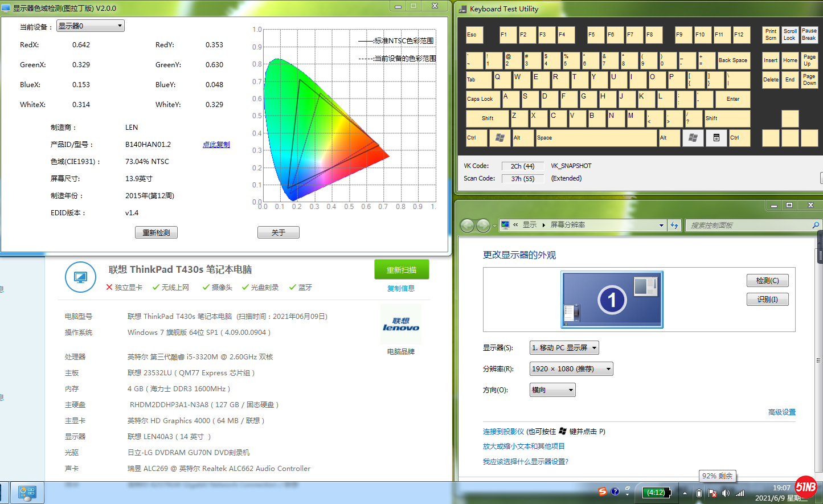
Task: Click the context menu key beside right Ctrl
Action: click(716, 138)
